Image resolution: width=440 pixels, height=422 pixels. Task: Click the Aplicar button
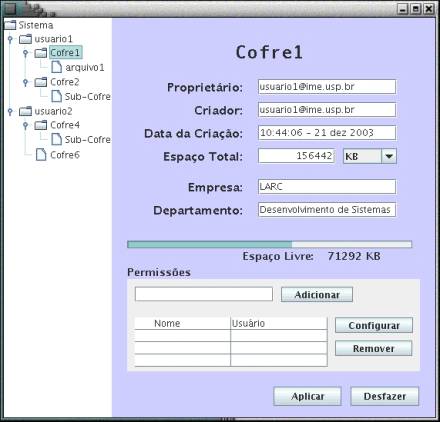click(x=307, y=396)
